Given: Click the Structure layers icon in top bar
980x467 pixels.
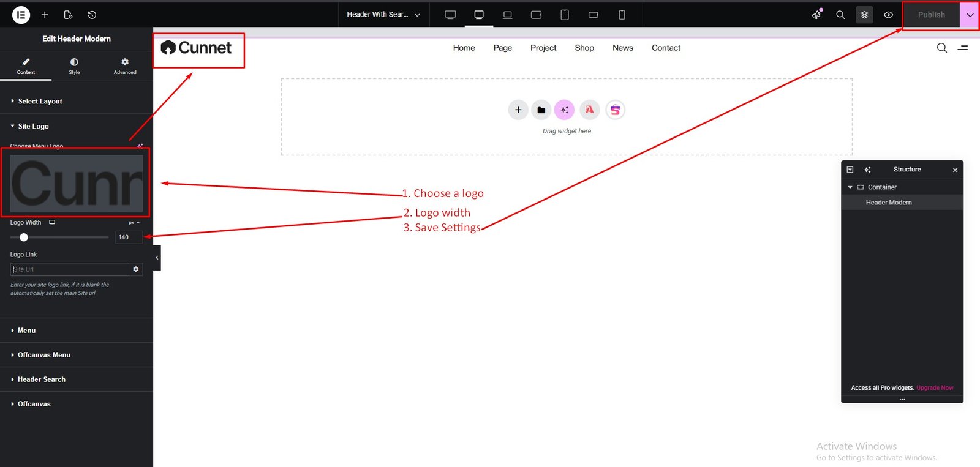Looking at the screenshot, I should pyautogui.click(x=864, y=15).
